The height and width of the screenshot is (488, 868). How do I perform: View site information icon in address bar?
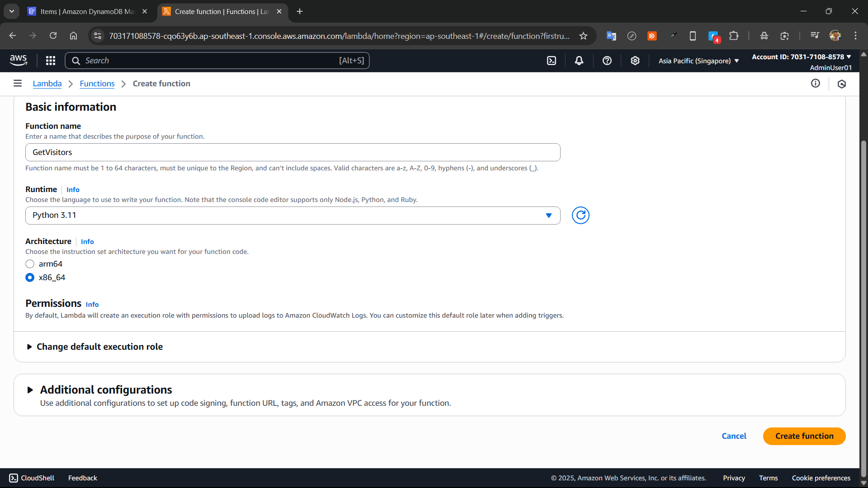coord(98,36)
